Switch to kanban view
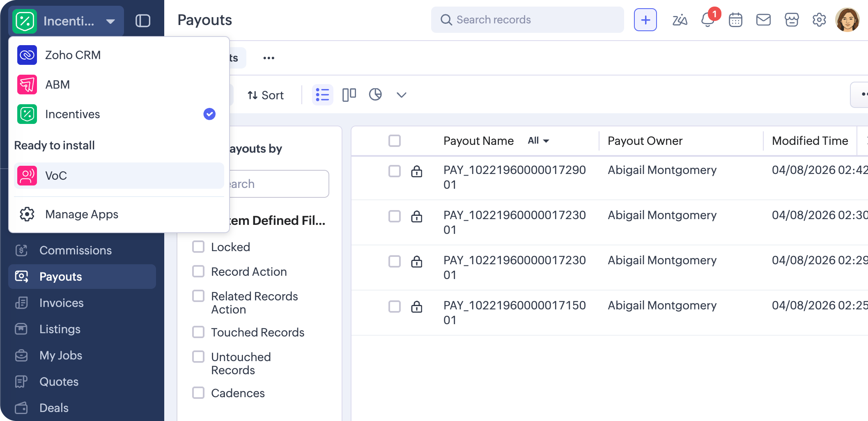This screenshot has height=421, width=868. [x=349, y=95]
